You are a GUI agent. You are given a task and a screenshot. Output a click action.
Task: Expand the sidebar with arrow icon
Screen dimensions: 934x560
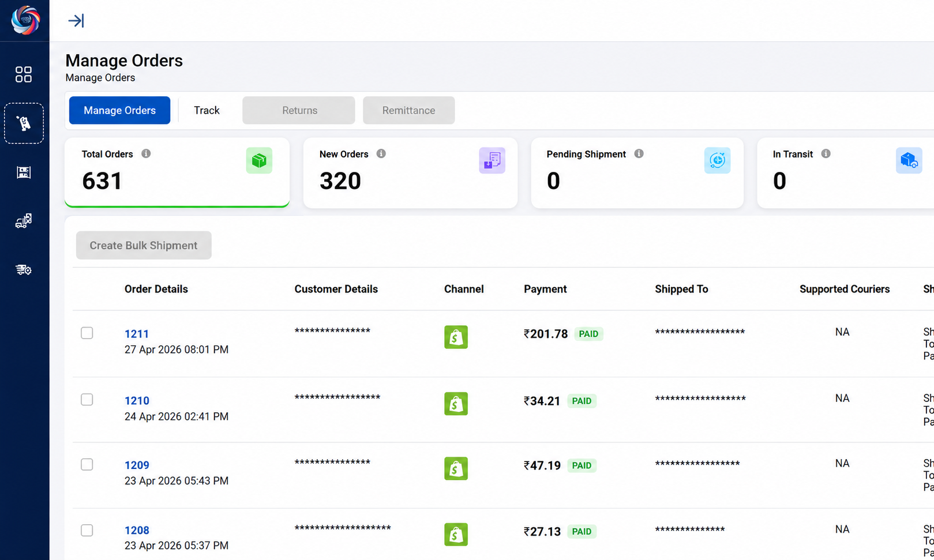click(x=76, y=21)
